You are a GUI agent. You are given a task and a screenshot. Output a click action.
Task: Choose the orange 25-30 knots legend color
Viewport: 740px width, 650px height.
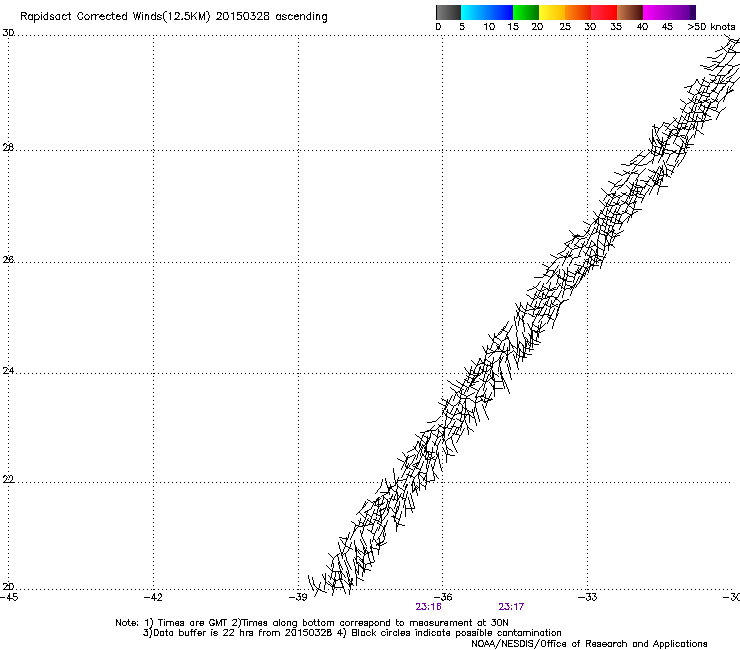click(x=578, y=12)
